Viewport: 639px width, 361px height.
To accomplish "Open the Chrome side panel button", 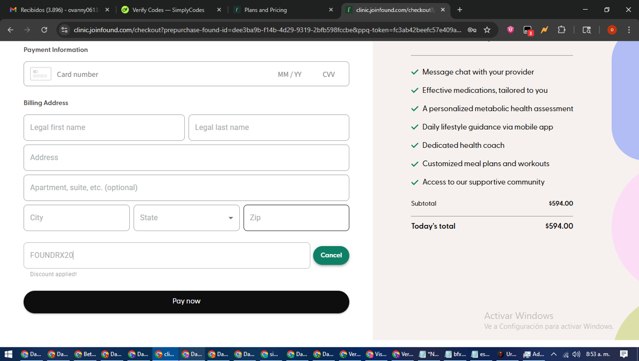I will pyautogui.click(x=586, y=30).
